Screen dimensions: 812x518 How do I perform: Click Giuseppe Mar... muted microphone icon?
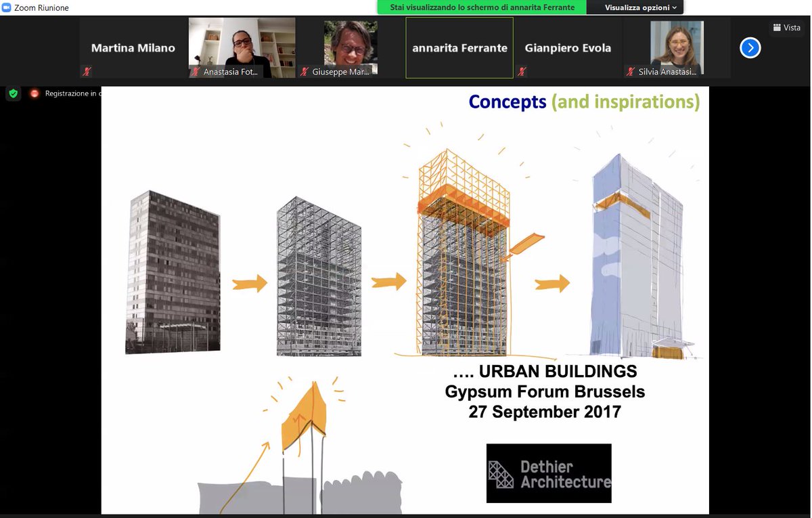(304, 71)
